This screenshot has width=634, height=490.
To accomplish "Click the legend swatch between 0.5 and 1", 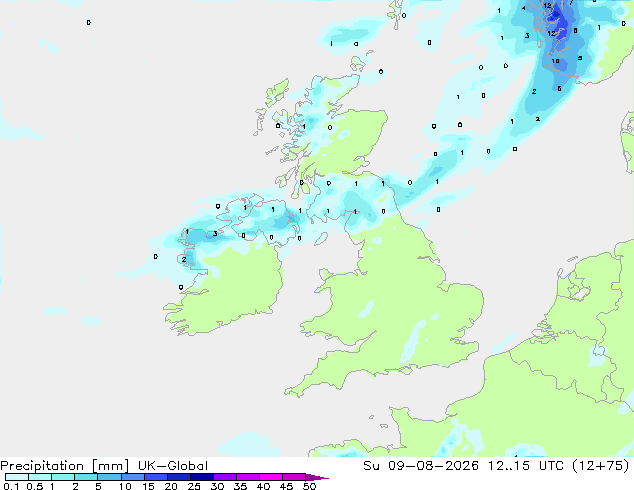I will [40, 477].
